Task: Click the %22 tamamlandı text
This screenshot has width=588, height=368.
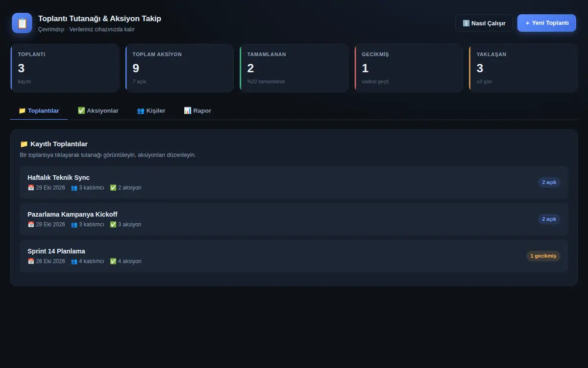Action: pos(266,82)
